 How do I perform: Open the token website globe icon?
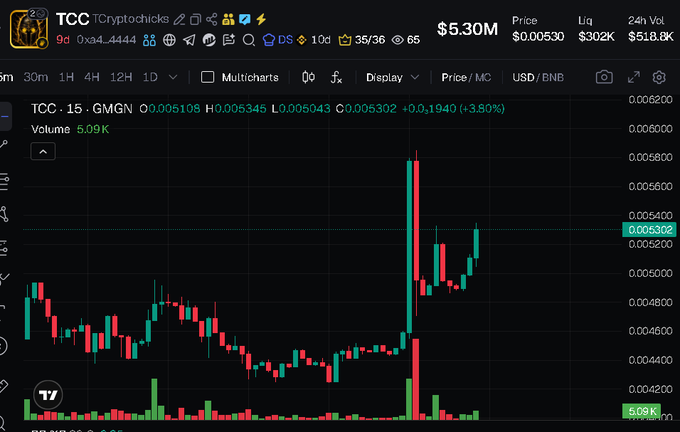tap(169, 40)
